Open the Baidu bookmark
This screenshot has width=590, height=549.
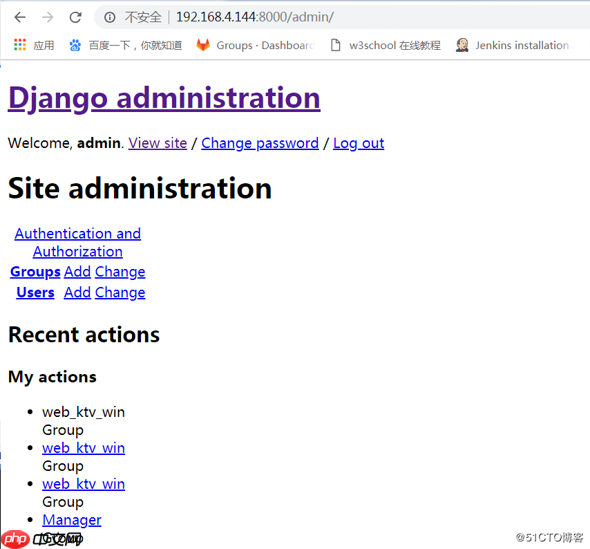point(125,46)
